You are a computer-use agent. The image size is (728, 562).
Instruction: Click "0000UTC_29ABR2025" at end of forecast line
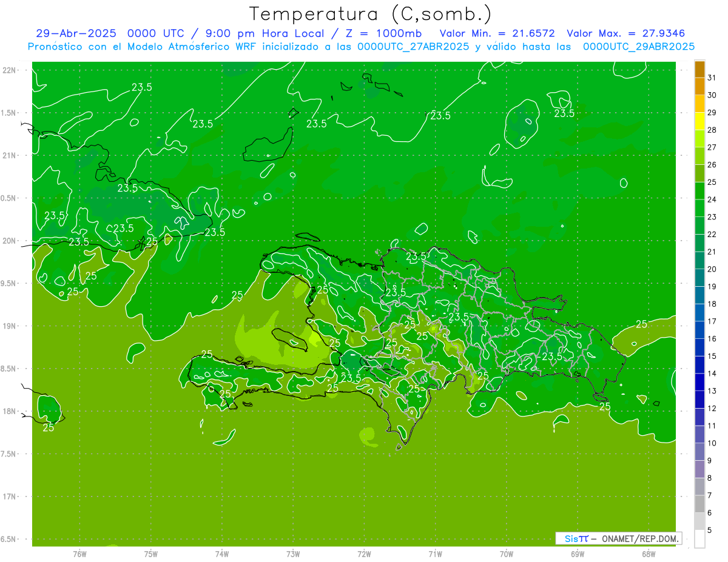[638, 46]
